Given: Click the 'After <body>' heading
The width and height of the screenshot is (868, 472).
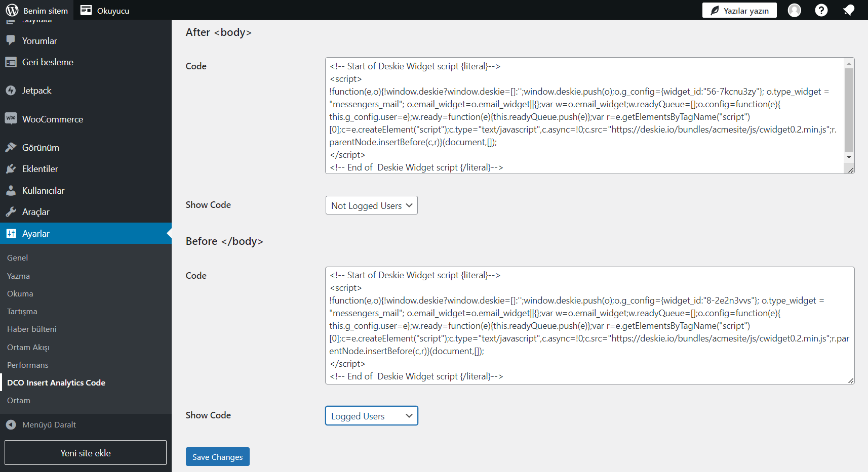Looking at the screenshot, I should click(x=219, y=32).
